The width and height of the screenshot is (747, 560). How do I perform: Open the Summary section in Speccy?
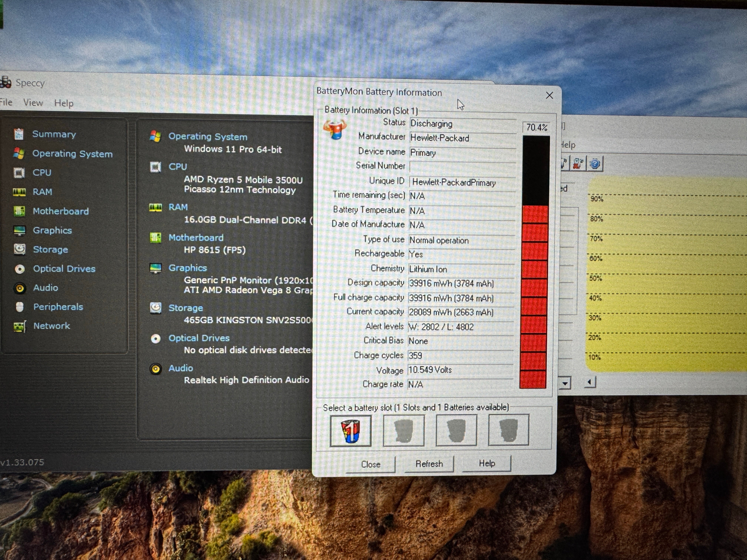click(54, 134)
